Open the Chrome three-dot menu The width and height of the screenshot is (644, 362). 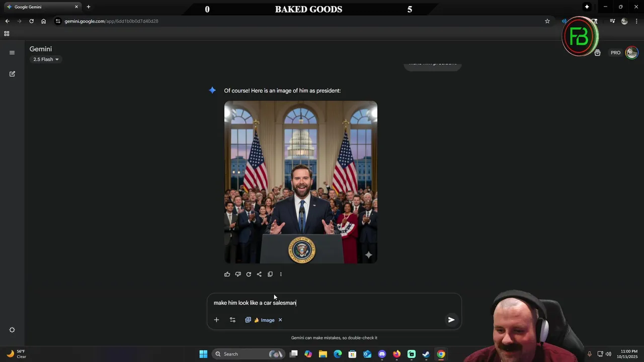(636, 21)
